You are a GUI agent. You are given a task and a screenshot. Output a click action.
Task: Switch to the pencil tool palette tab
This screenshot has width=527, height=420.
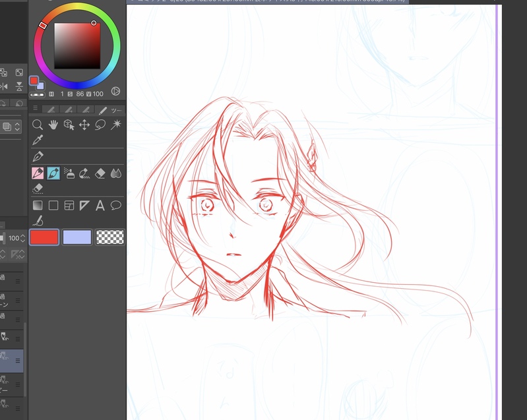[x=110, y=110]
